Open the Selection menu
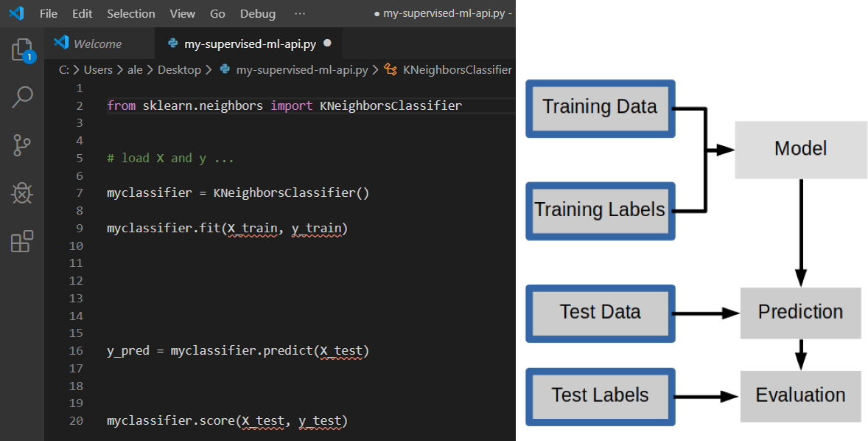Screen dimensions: 868x441 click(x=130, y=13)
